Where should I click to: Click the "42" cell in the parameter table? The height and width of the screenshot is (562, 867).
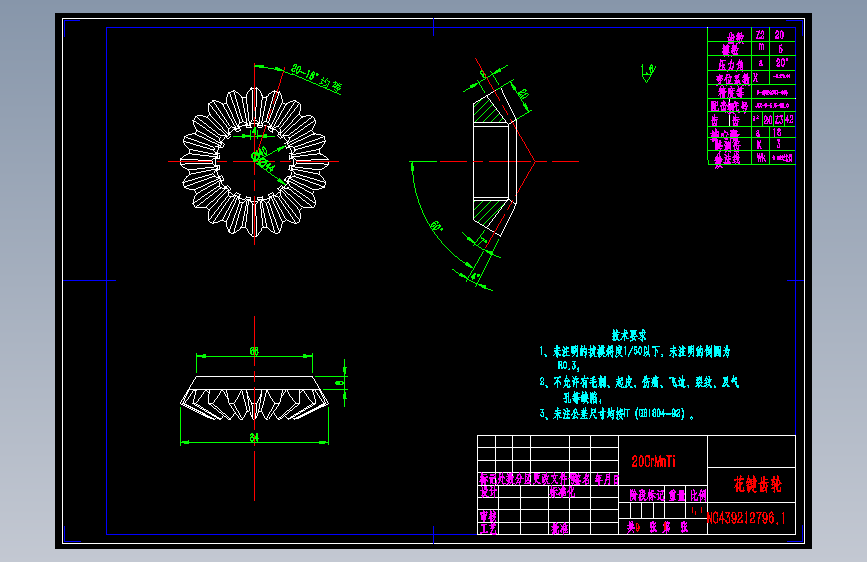tap(789, 119)
